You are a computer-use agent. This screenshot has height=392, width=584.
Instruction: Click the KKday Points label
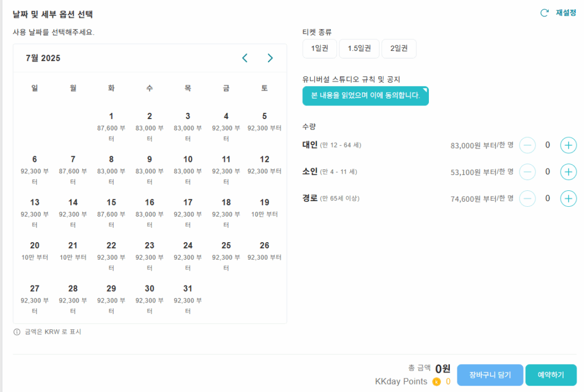(401, 382)
